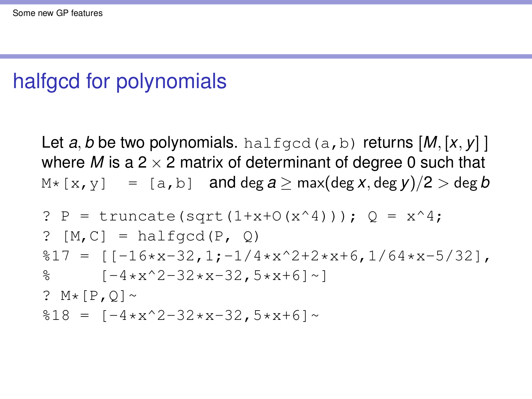
Task: Click the '%17' output label
Action: pyautogui.click(x=56, y=256)
